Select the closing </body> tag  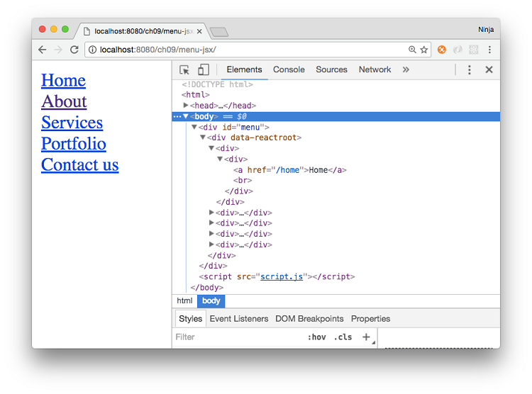207,288
